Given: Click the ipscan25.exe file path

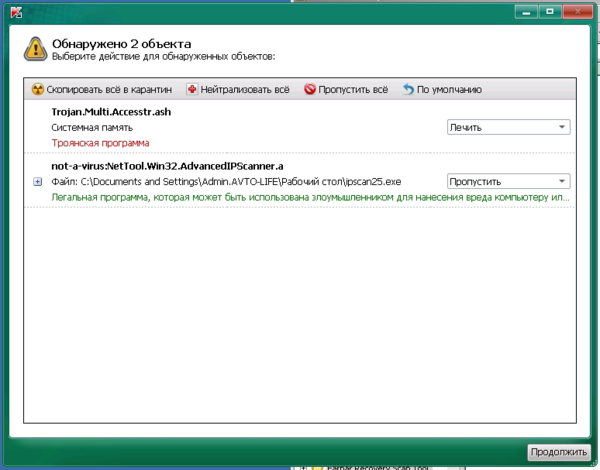Looking at the screenshot, I should [x=226, y=182].
